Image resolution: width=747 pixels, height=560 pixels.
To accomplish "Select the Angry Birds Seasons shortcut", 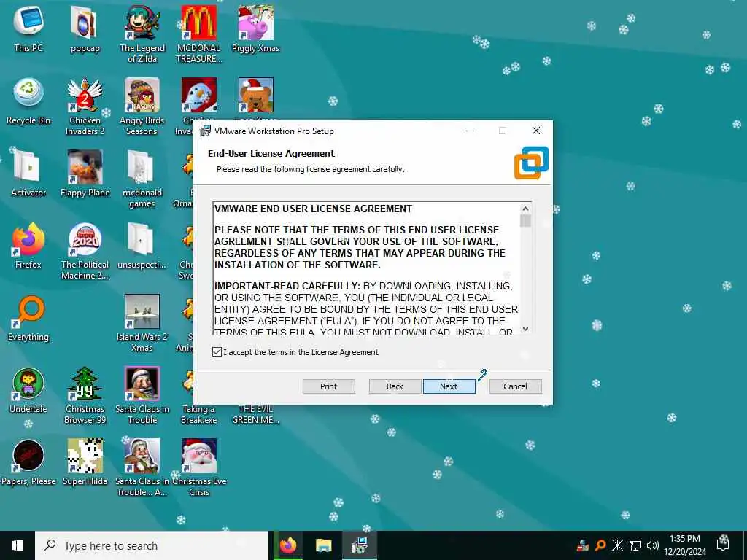I will point(142,106).
